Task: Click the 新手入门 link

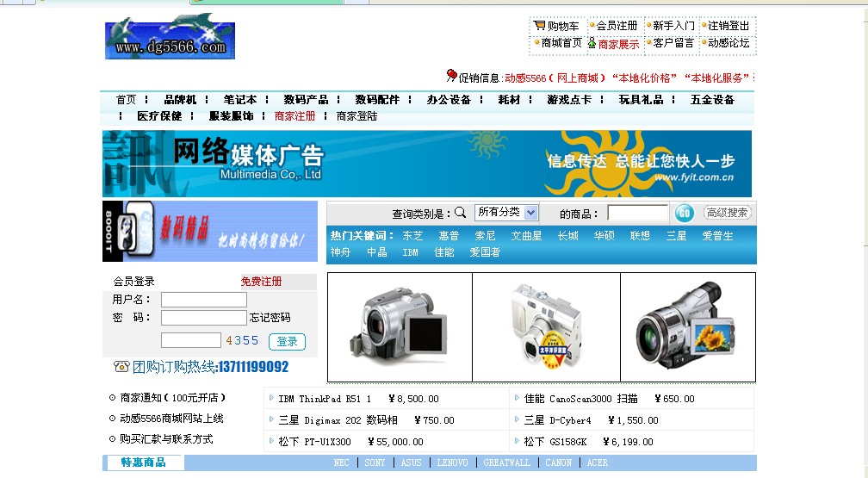Action: point(673,26)
